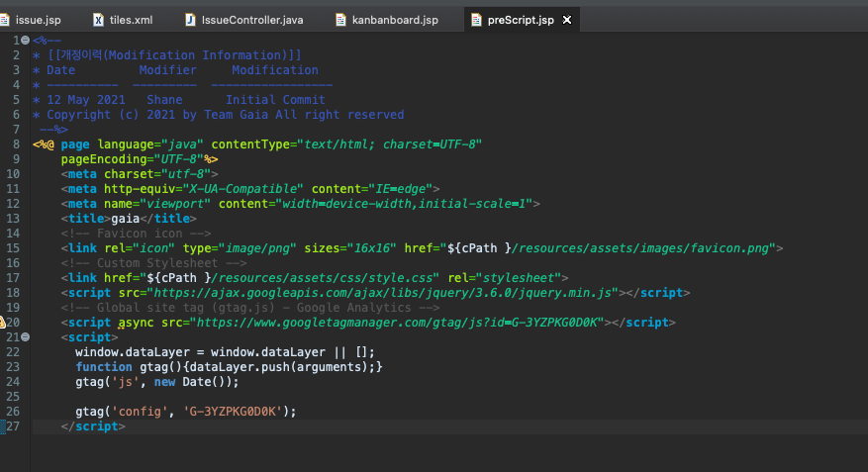868x472 pixels.
Task: Click the googletagmanager.com script URL
Action: (x=398, y=322)
